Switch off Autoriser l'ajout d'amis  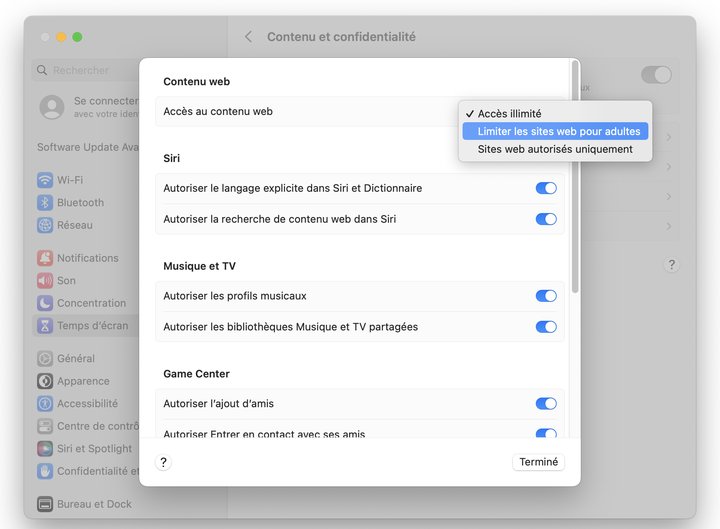click(x=545, y=404)
